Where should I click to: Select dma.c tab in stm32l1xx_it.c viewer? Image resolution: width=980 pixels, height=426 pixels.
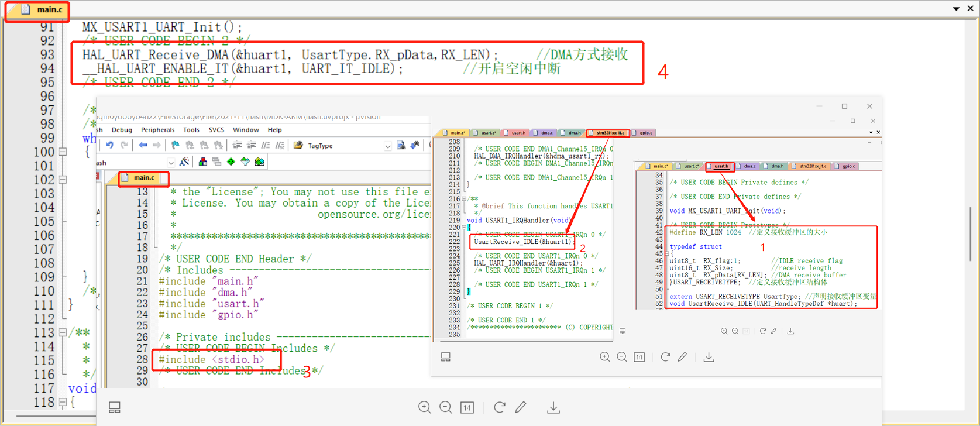coord(544,133)
